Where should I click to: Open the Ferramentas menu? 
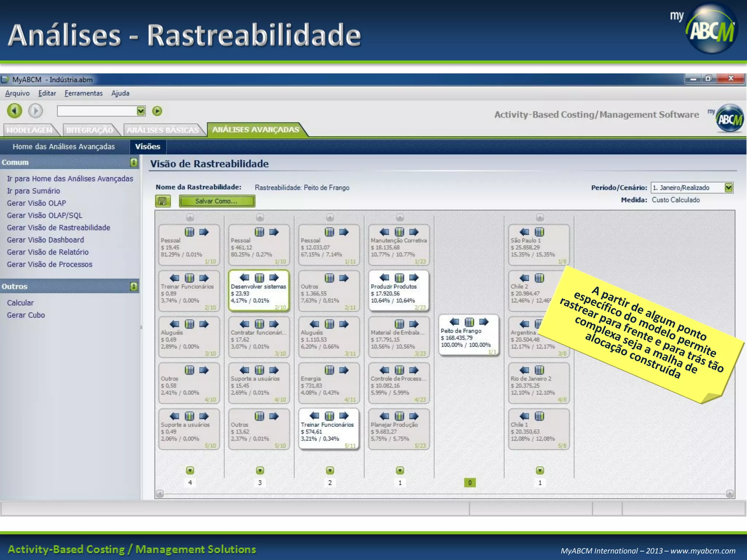(x=84, y=93)
